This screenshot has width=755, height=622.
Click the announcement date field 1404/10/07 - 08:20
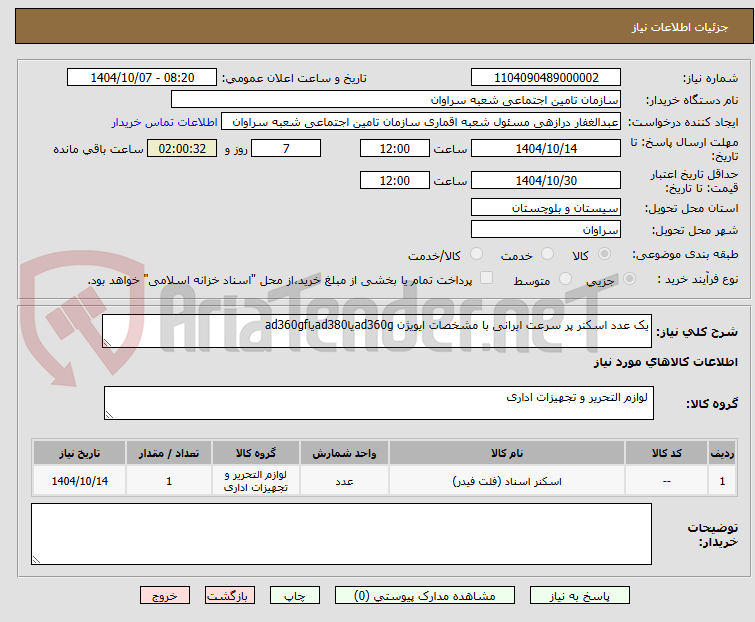pyautogui.click(x=142, y=78)
